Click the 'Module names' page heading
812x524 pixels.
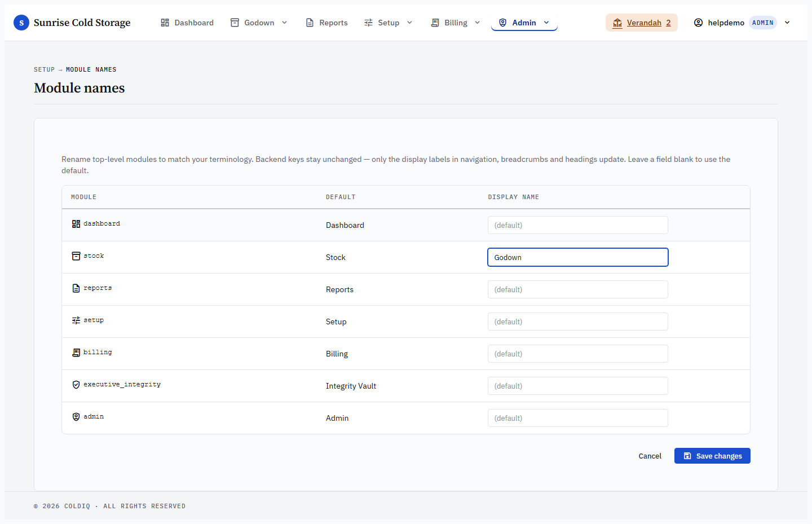click(x=80, y=88)
